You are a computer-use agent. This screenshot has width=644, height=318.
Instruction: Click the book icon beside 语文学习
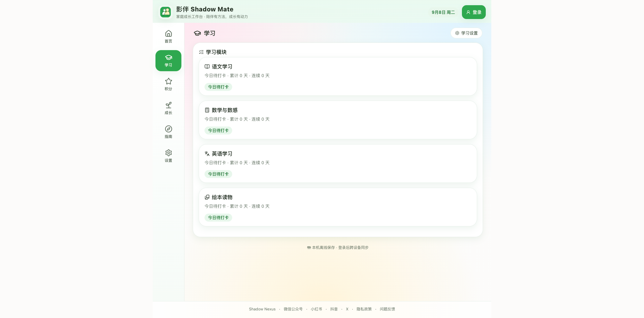207,67
